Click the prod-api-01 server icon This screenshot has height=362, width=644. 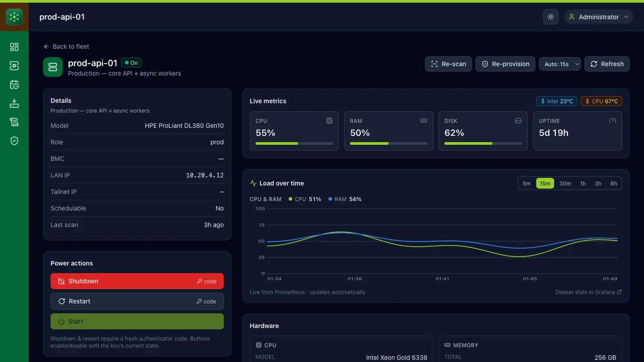pos(53,67)
